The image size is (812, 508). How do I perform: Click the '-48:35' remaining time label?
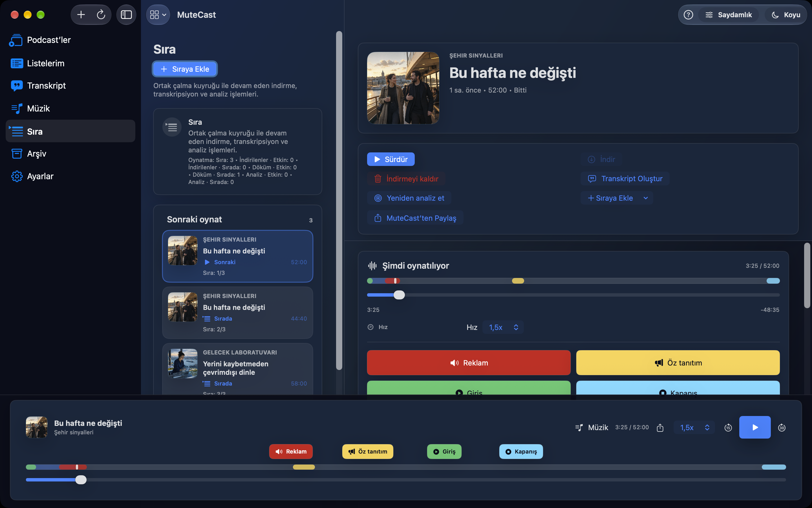pos(770,310)
